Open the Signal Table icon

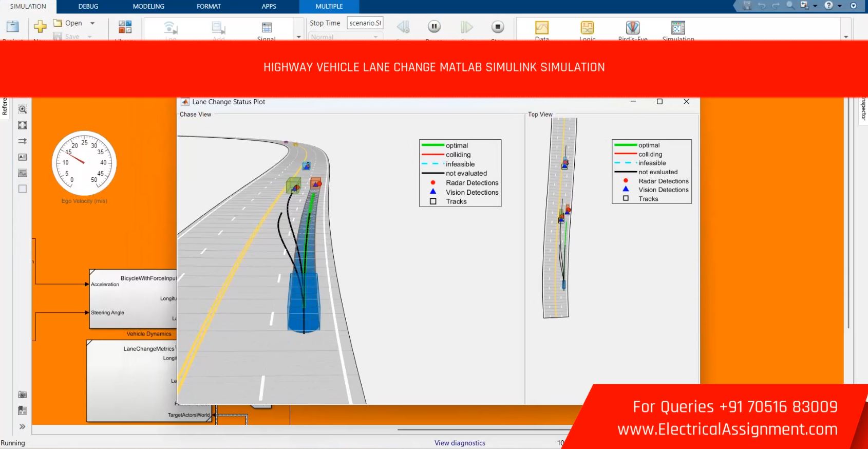coord(267,27)
